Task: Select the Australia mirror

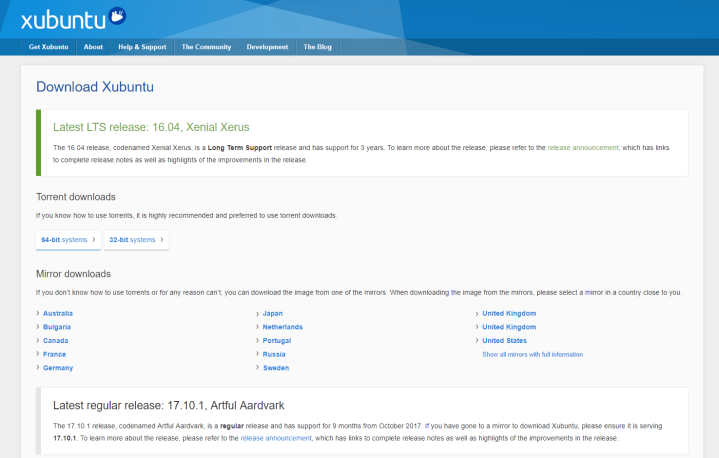Action: point(58,313)
